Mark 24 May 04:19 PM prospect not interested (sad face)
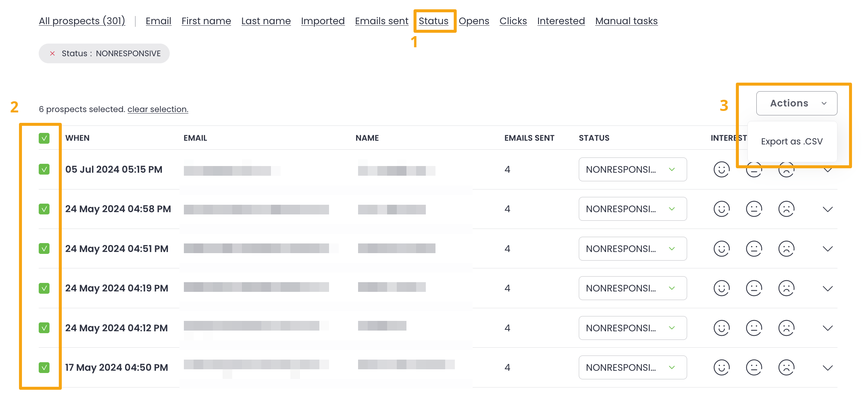 [786, 288]
